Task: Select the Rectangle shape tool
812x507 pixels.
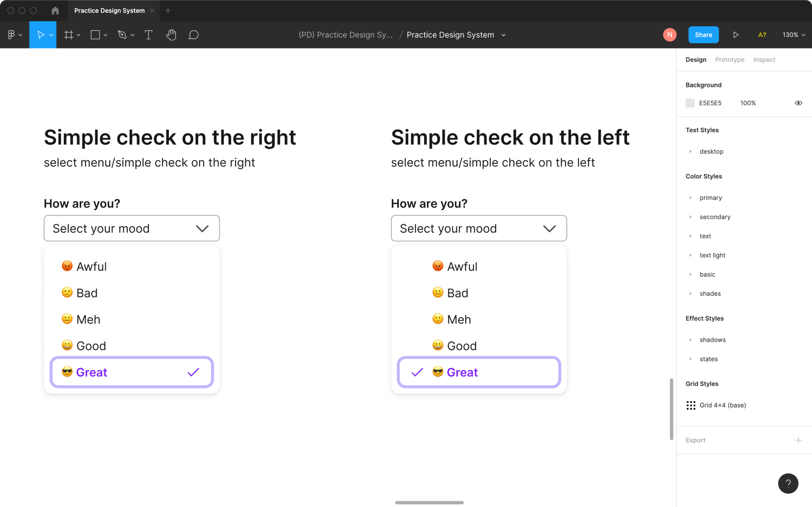Action: click(x=95, y=35)
